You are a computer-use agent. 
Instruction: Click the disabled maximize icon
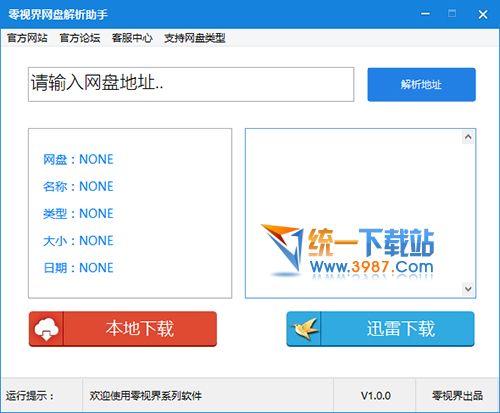point(452,14)
